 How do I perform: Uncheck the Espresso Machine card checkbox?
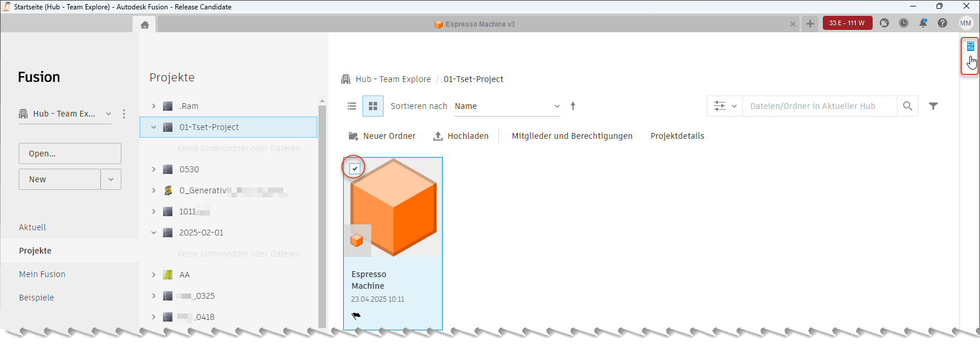click(355, 169)
